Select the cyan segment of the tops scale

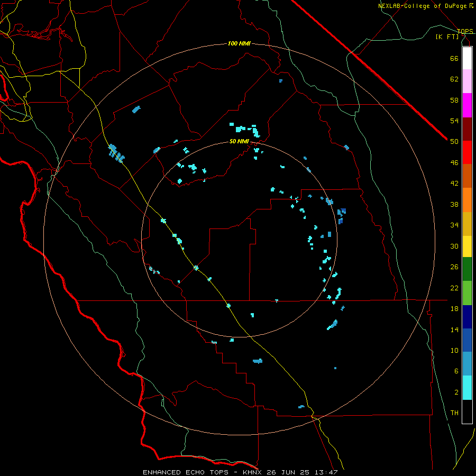pyautogui.click(x=467, y=388)
